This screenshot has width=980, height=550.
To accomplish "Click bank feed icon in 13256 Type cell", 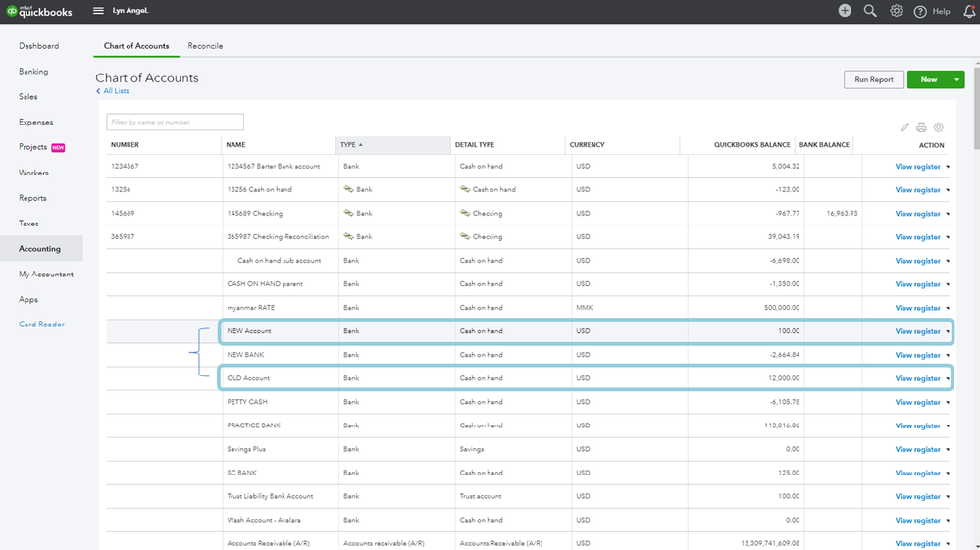I will click(349, 189).
